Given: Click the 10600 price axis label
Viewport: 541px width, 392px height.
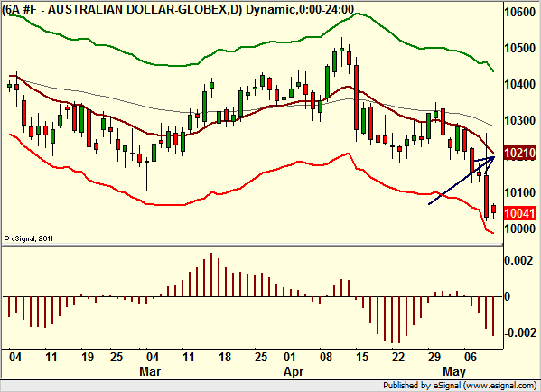Looking at the screenshot, I should click(x=519, y=12).
